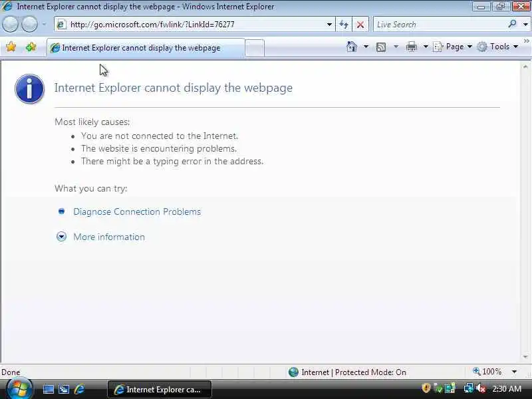Open the Windows Start orb
This screenshot has height=399, width=532.
click(x=20, y=389)
